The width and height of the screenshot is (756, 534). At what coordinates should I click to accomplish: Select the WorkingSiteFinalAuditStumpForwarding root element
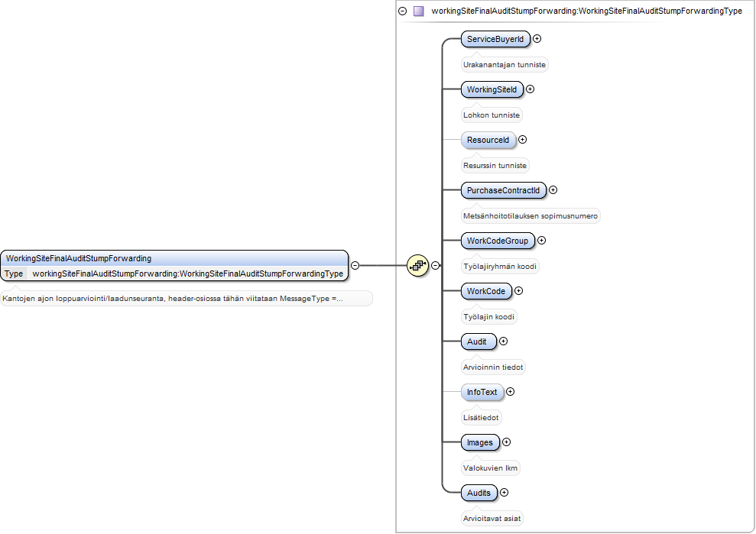pyautogui.click(x=174, y=258)
